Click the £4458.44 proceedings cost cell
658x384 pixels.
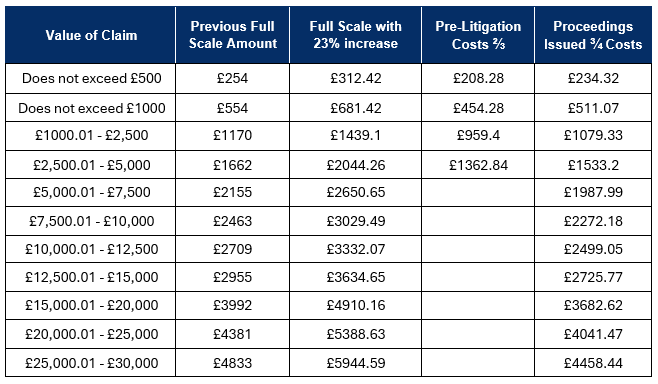coord(593,363)
